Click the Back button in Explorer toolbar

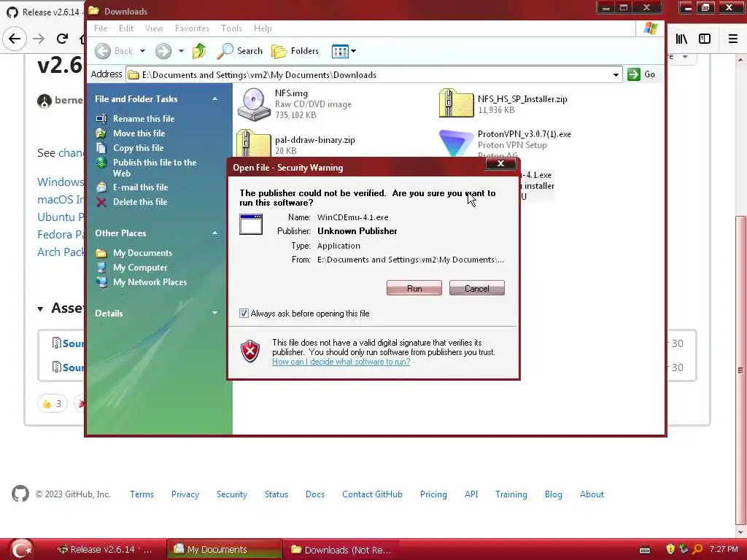(115, 51)
